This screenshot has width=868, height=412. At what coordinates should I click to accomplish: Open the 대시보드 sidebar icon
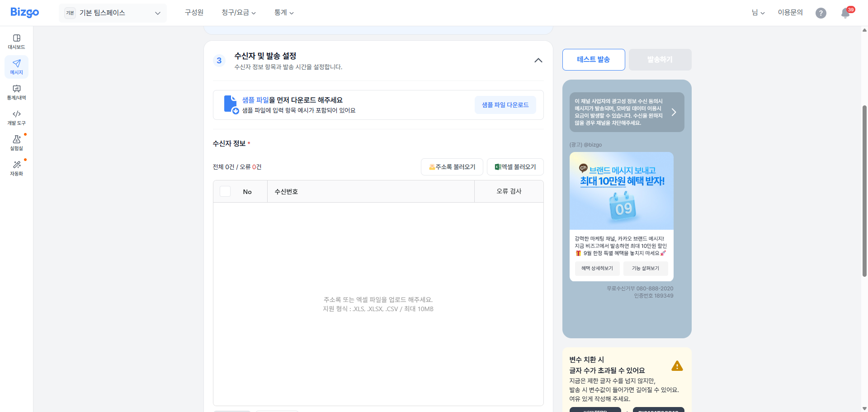click(16, 41)
